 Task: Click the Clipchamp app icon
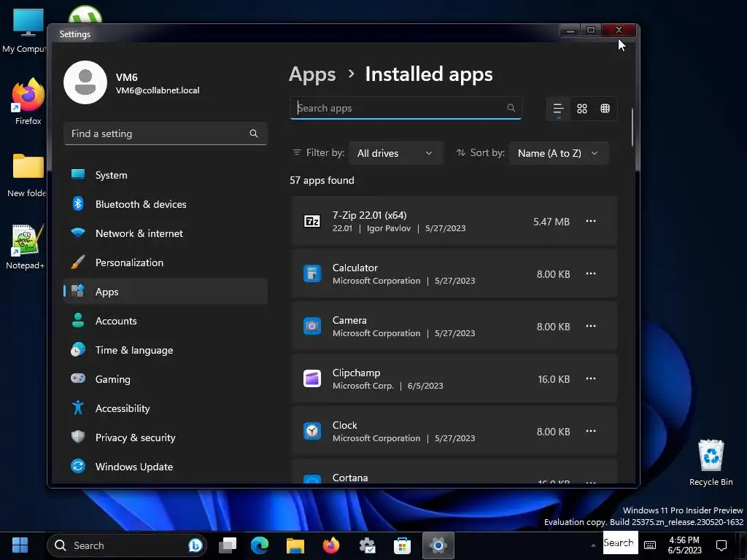point(312,378)
